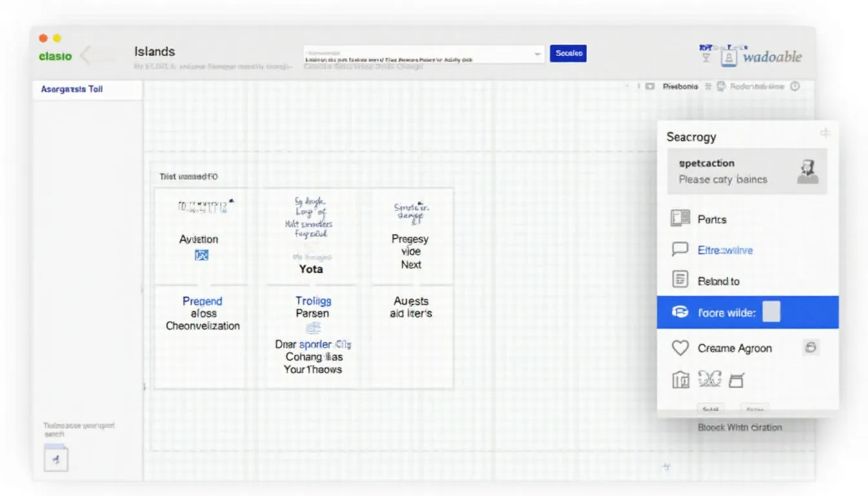The width and height of the screenshot is (868, 496).
Task: Click the Your Theows text
Action: pyautogui.click(x=313, y=369)
